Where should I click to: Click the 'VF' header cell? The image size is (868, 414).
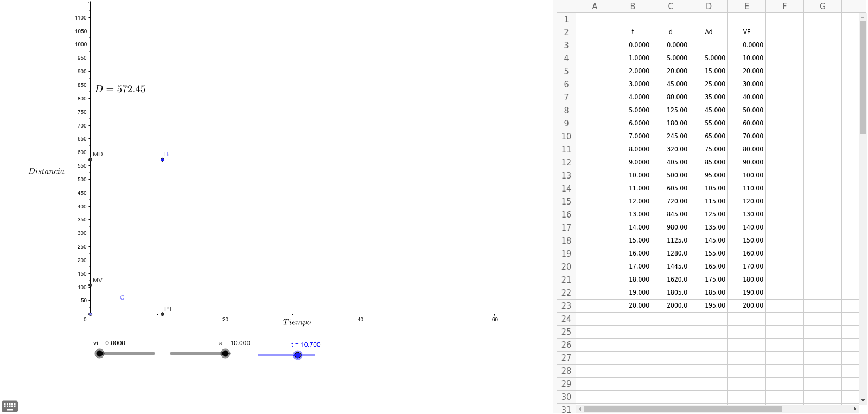coord(746,32)
